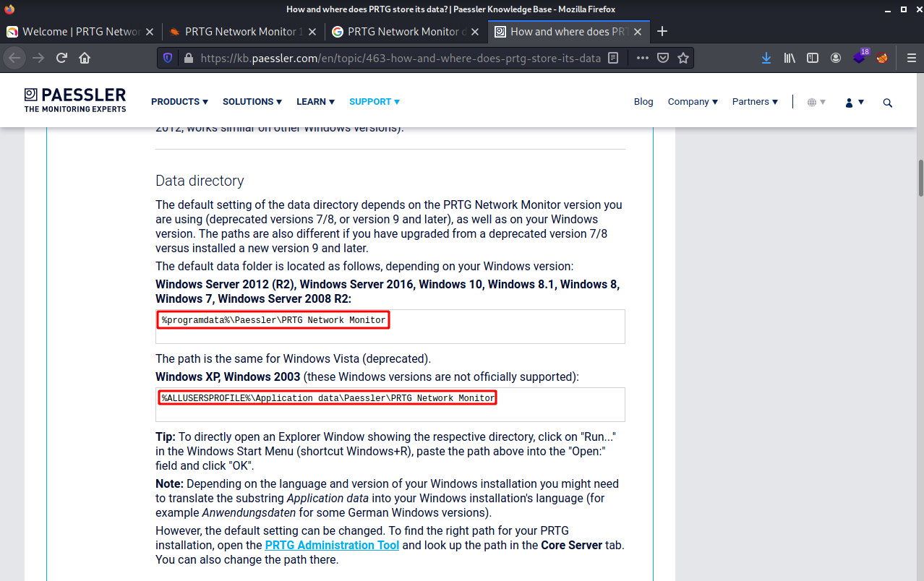This screenshot has height=581, width=924.
Task: Open the site search magnifier
Action: click(888, 103)
